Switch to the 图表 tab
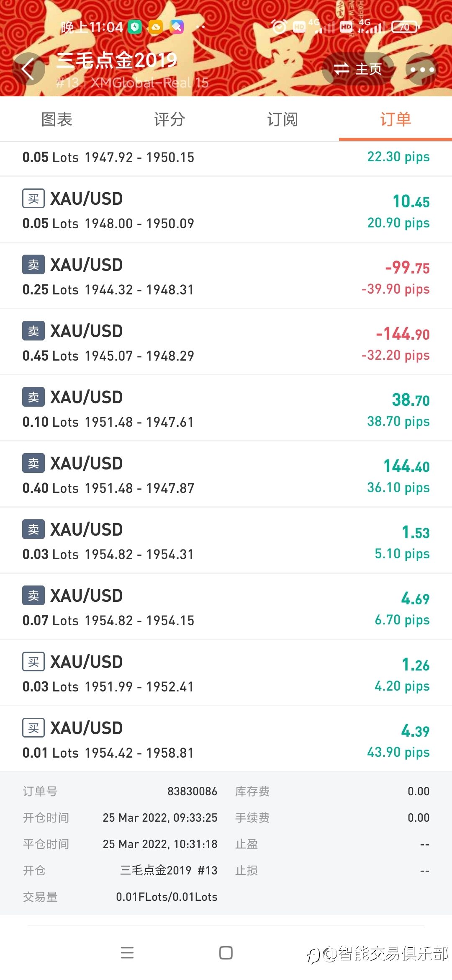Viewport: 452px width, 980px height. point(56,119)
